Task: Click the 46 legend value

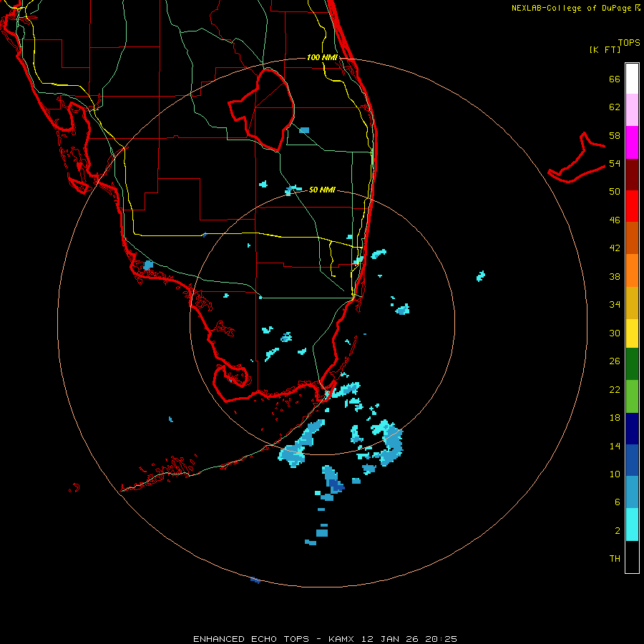Action: (x=615, y=220)
